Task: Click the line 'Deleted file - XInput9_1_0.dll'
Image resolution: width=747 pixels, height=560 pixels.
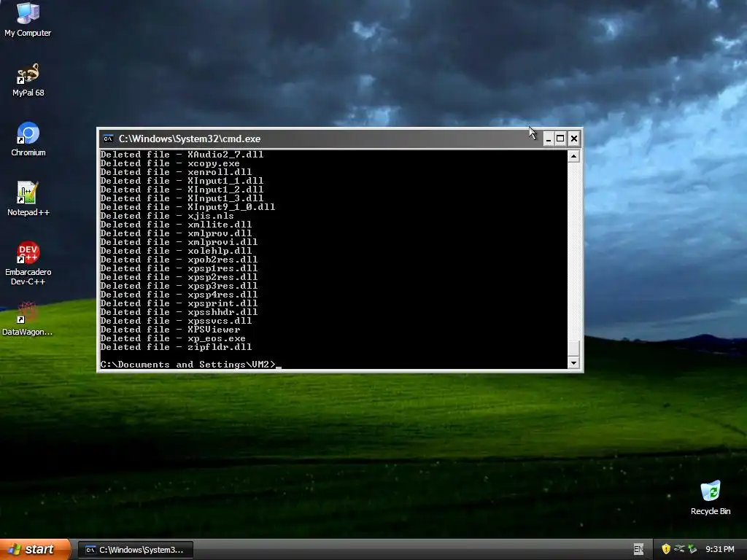Action: click(x=187, y=207)
